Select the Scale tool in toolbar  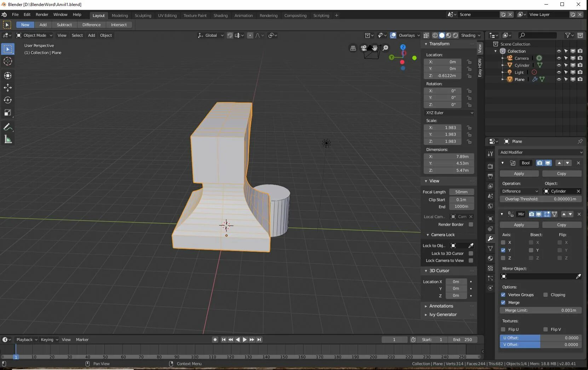tap(7, 113)
